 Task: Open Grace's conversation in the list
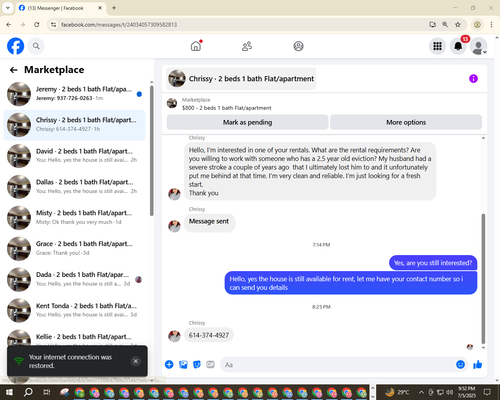click(75, 248)
